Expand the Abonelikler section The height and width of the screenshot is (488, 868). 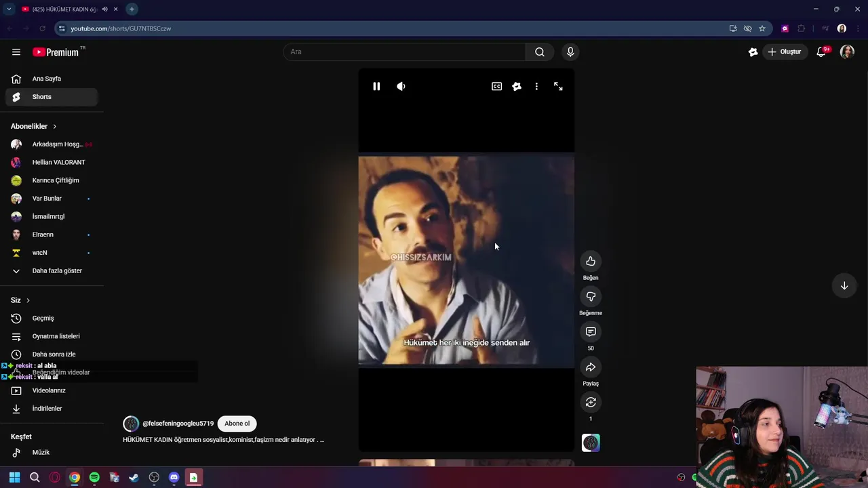pos(34,126)
